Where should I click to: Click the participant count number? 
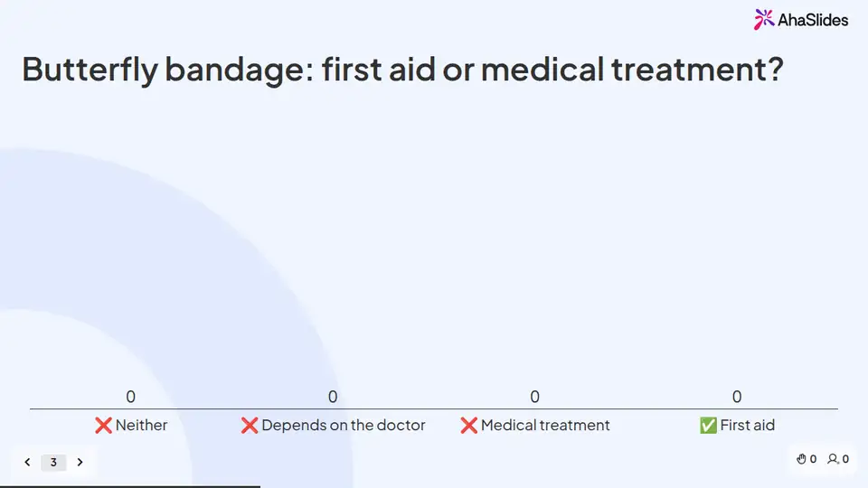(x=845, y=459)
